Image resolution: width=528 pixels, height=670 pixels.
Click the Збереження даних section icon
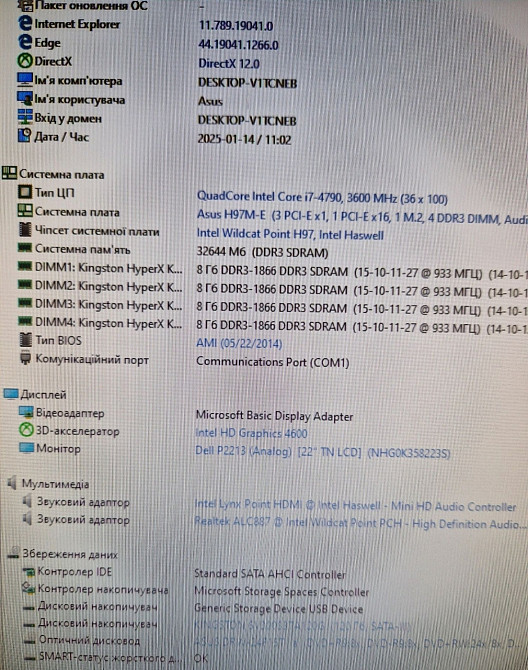[14, 553]
